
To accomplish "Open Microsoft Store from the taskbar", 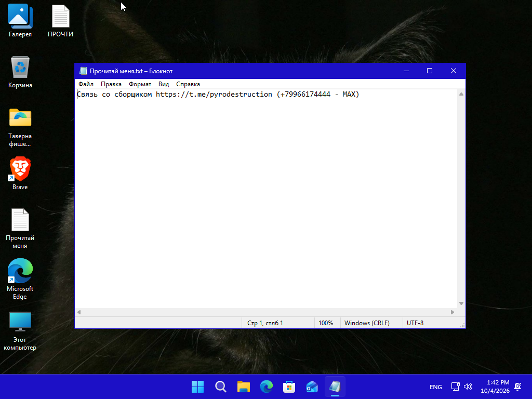I will coord(289,387).
